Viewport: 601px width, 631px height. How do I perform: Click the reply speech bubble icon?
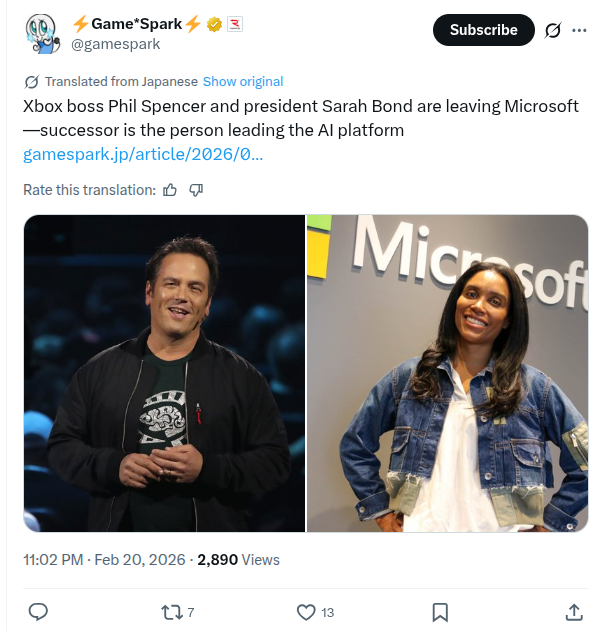38,611
